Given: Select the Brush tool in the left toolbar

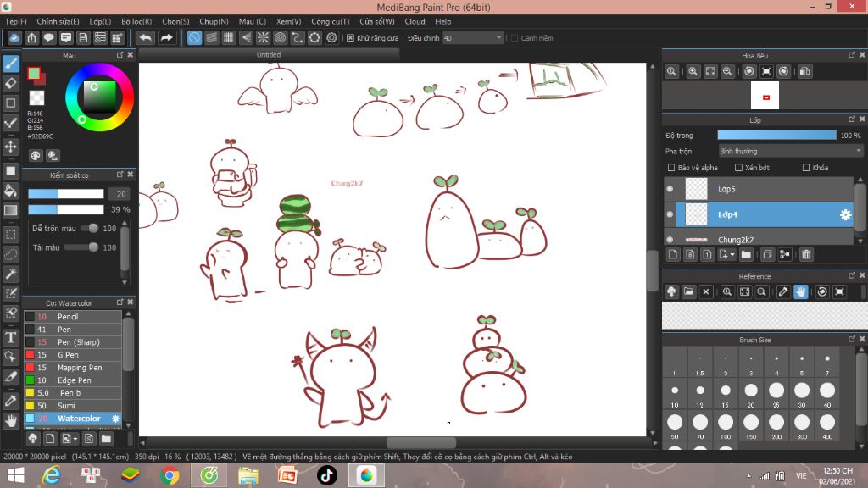Looking at the screenshot, I should click(x=10, y=64).
